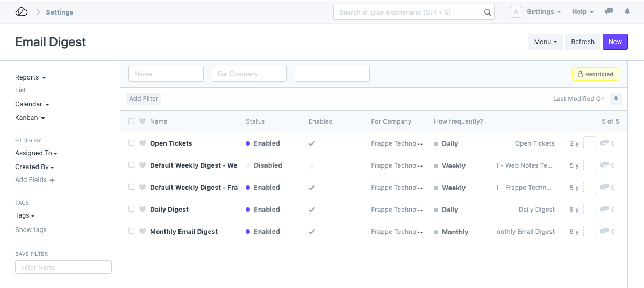This screenshot has height=288, width=644.
Task: Select the Open Tickets row checkbox
Action: pos(131,143)
